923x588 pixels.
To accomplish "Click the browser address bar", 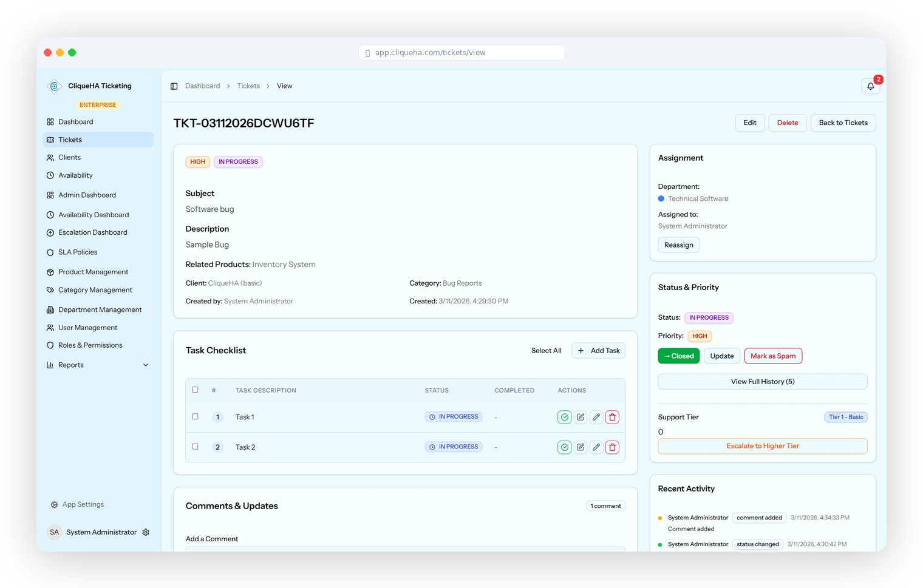I will (x=461, y=53).
